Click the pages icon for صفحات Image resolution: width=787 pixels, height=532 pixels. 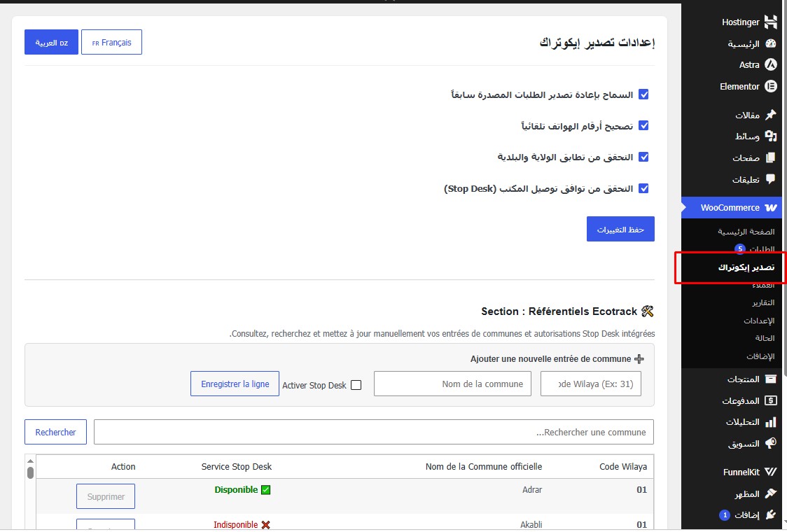click(x=770, y=157)
